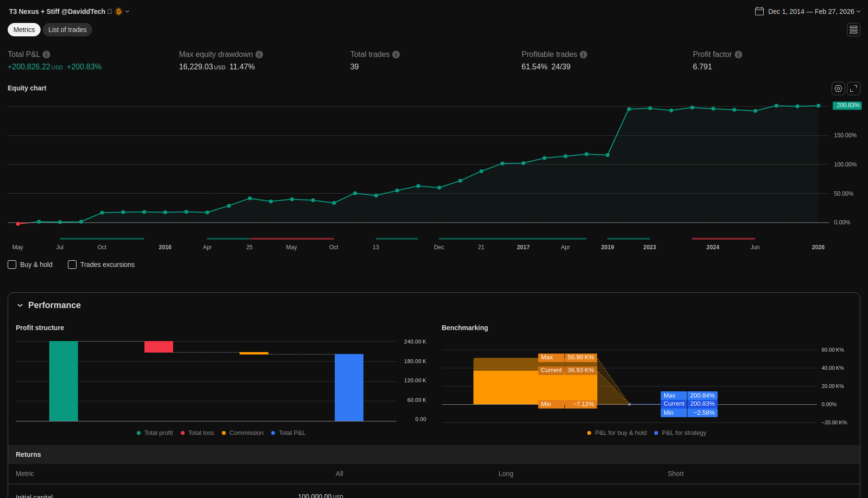This screenshot has height=498, width=868.
Task: Open the strategy name dropdown chevron
Action: [x=127, y=11]
